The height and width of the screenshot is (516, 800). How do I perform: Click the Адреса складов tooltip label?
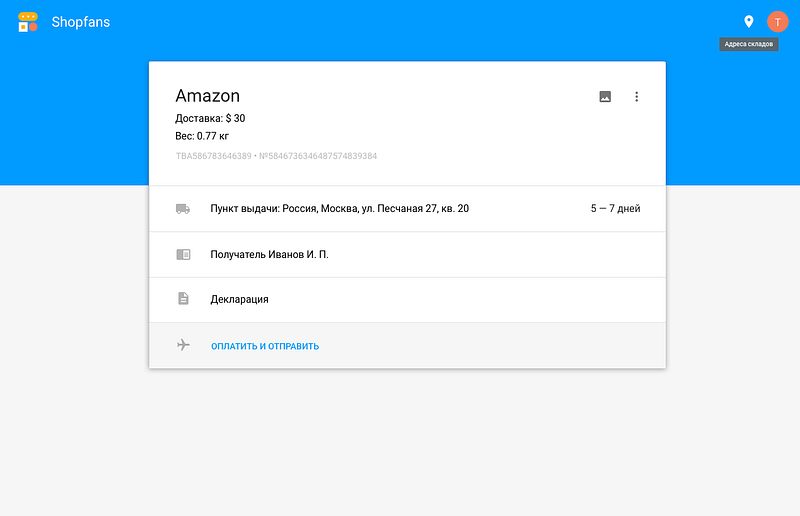[748, 44]
